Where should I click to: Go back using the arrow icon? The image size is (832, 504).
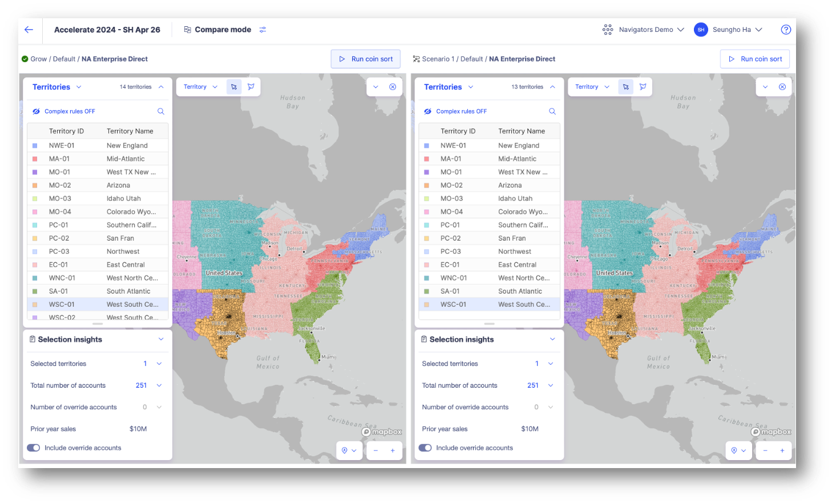tap(29, 30)
